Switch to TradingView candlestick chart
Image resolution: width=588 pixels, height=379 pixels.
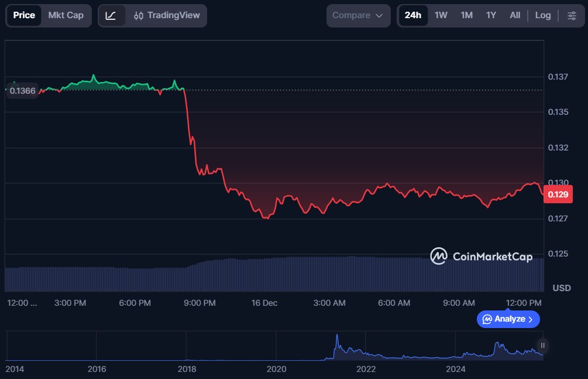click(166, 15)
